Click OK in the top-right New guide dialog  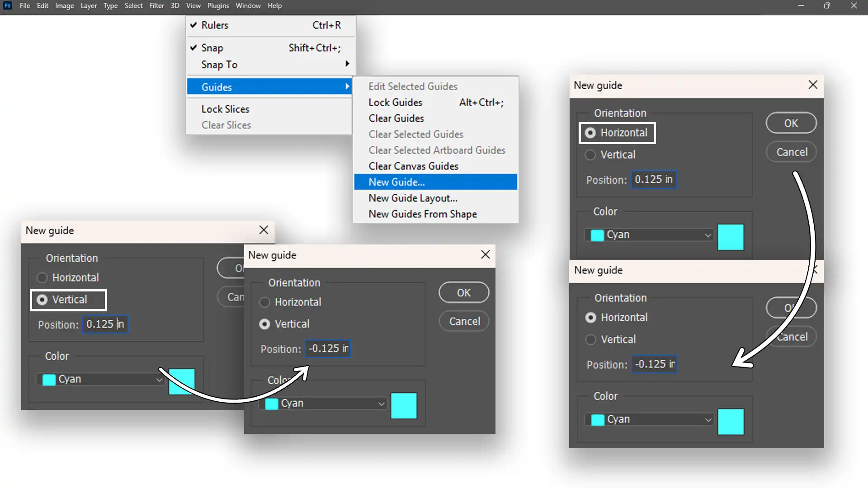click(791, 123)
